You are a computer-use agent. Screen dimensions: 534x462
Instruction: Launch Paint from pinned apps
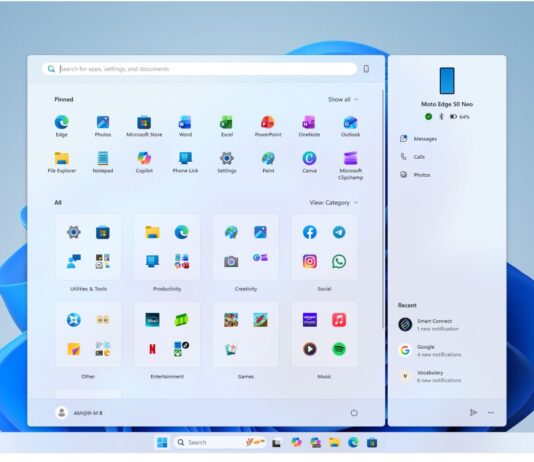(268, 162)
